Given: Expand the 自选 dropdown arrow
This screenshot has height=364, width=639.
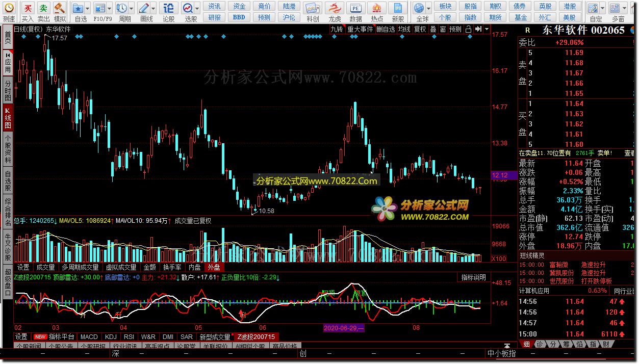Looking at the screenshot, I should [88, 8].
